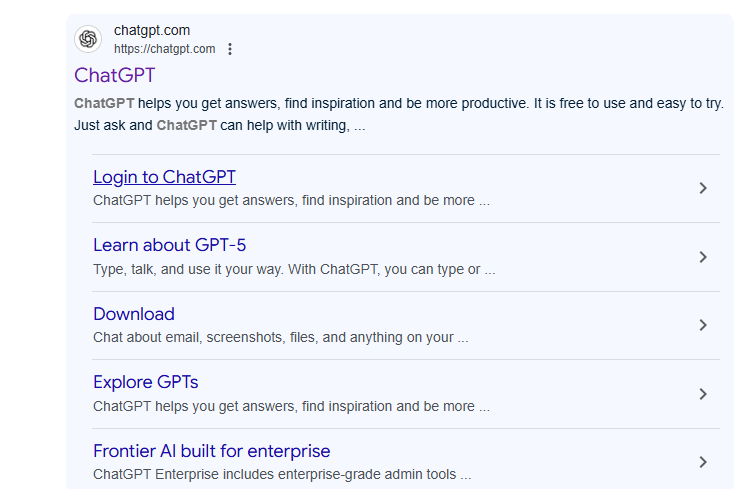
Task: Open the Learn about GPT-5 sitelink
Action: pyautogui.click(x=169, y=245)
